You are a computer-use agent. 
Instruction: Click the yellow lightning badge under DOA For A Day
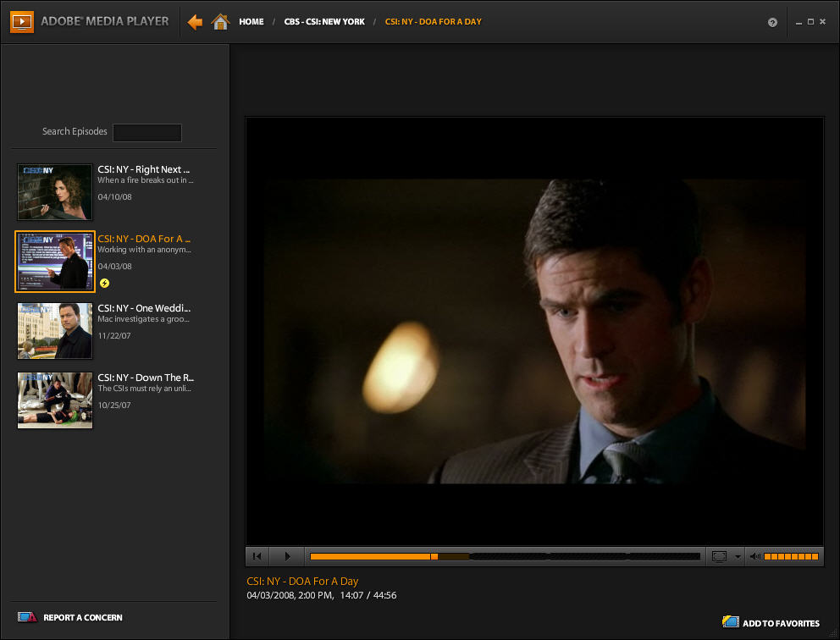point(104,283)
